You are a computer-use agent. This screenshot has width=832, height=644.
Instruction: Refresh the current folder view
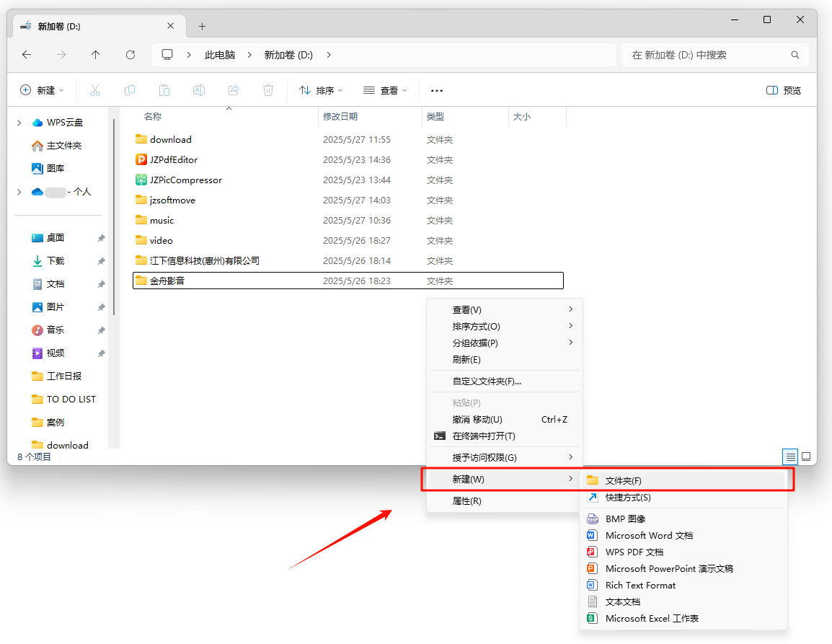point(130,55)
